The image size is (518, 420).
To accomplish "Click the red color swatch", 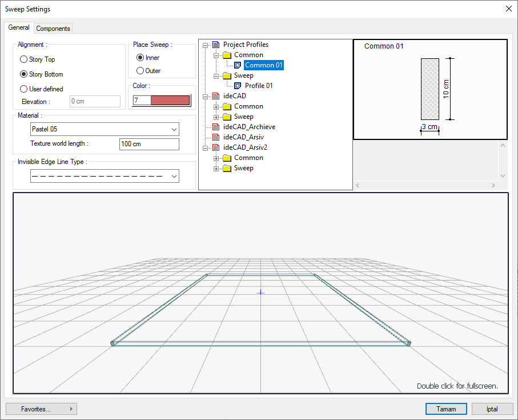I will tap(170, 101).
